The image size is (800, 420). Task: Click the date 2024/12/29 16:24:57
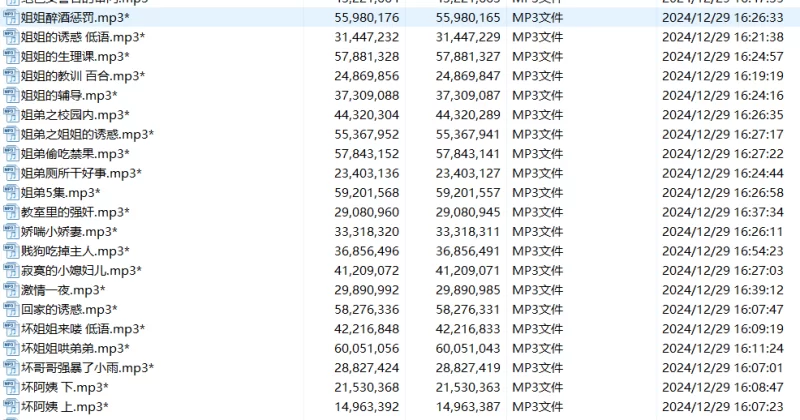click(x=722, y=57)
